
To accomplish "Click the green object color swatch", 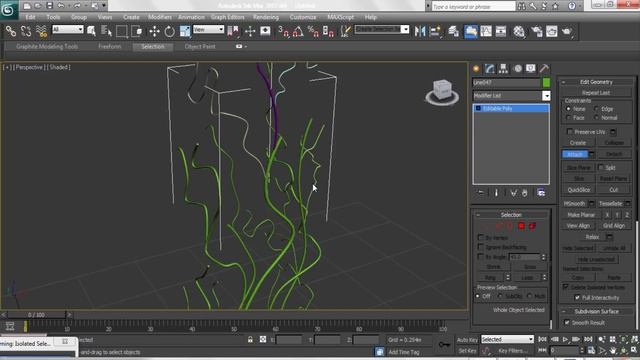I will pyautogui.click(x=546, y=82).
